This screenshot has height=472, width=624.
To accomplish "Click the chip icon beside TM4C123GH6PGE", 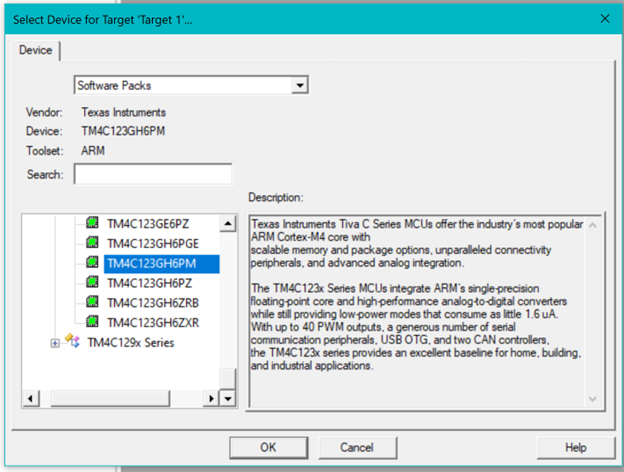I will click(x=93, y=243).
